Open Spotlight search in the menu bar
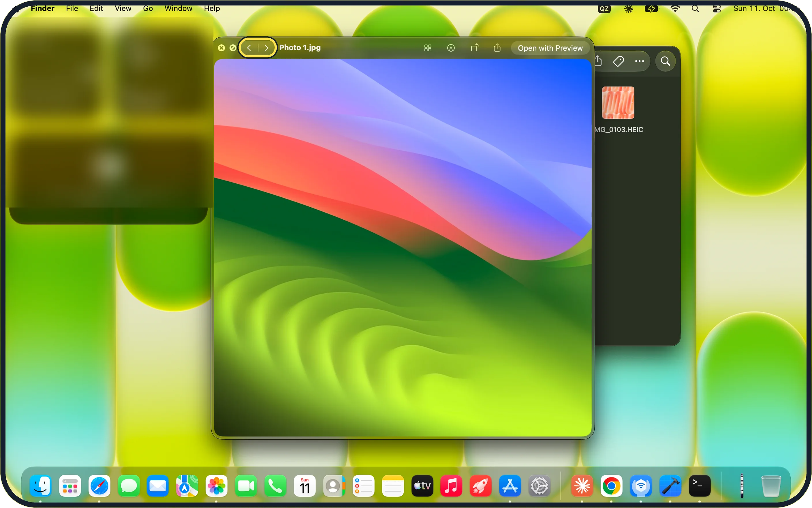Image resolution: width=812 pixels, height=508 pixels. coord(695,9)
